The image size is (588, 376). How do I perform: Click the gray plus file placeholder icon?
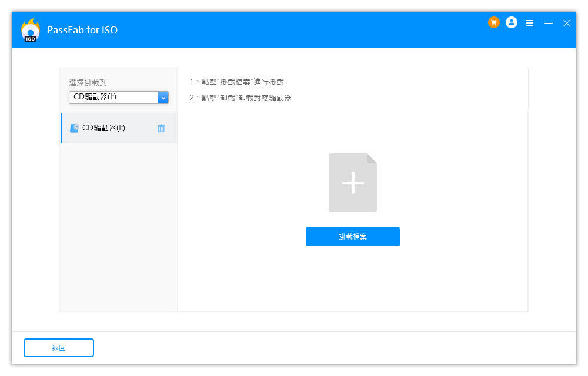[353, 183]
